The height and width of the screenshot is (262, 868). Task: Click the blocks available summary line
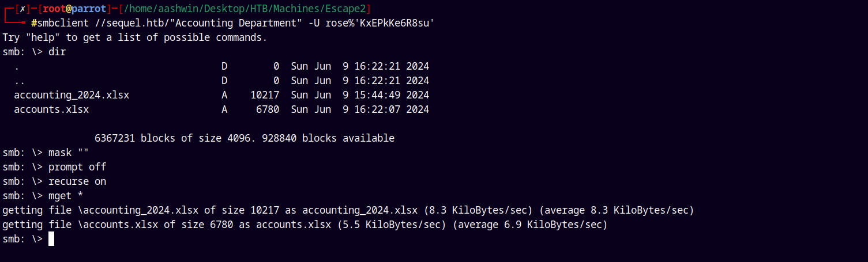[x=245, y=138]
